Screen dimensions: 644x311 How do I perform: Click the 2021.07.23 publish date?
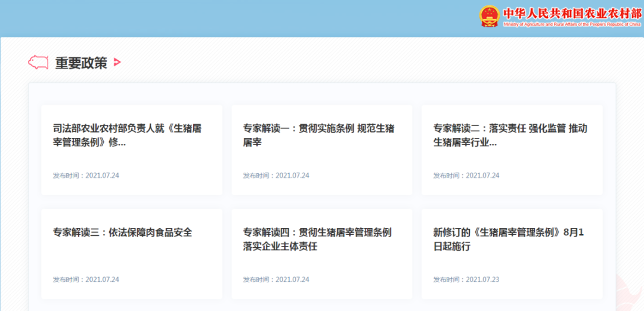click(x=466, y=279)
